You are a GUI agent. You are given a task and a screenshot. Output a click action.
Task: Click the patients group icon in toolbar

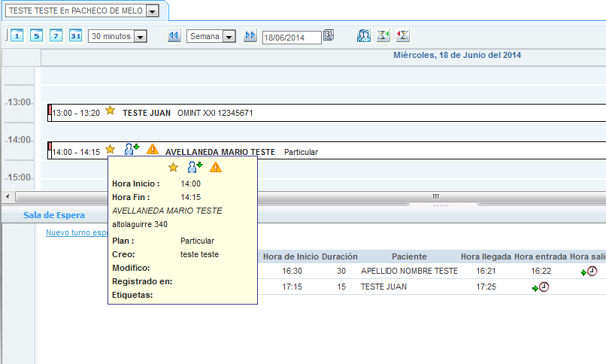point(364,35)
